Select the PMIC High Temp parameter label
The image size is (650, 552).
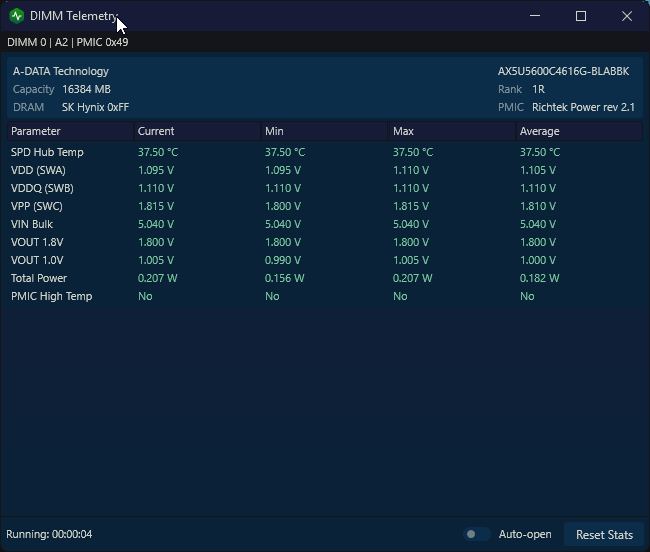[x=52, y=296]
